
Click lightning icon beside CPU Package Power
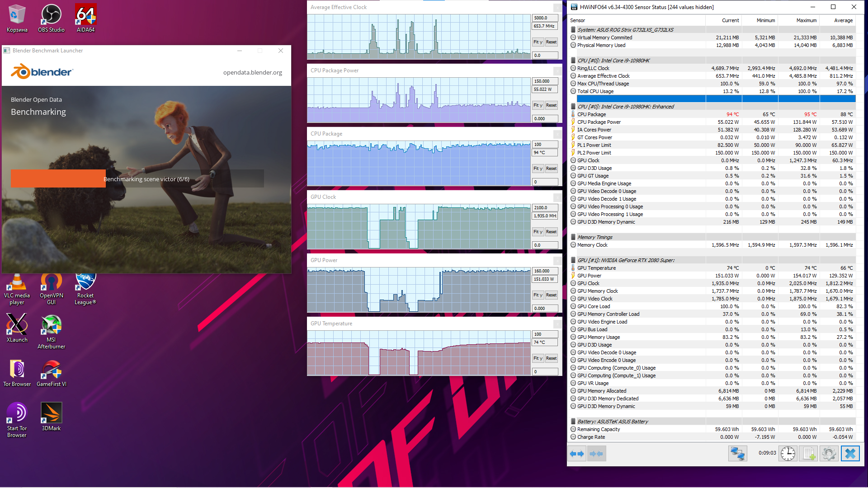tap(573, 122)
